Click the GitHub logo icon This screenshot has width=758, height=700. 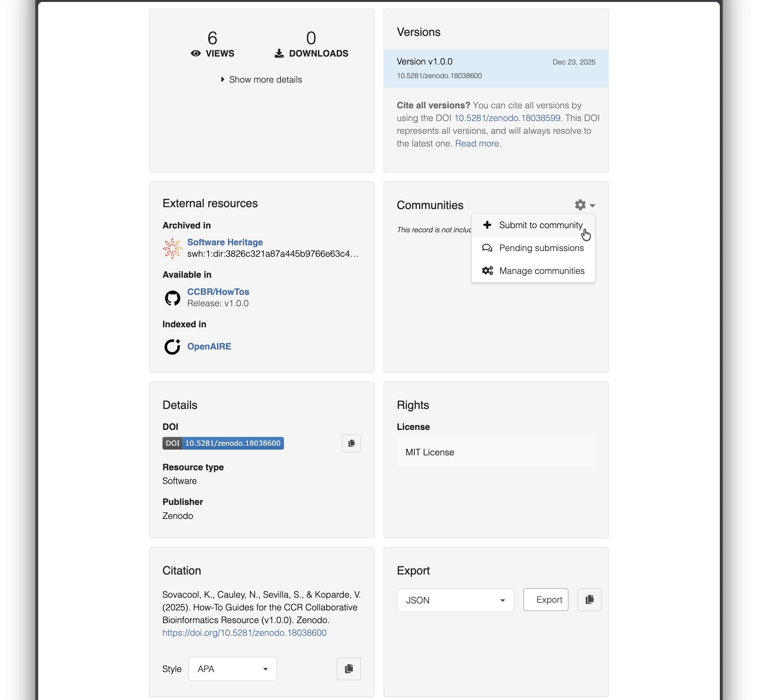tap(172, 298)
